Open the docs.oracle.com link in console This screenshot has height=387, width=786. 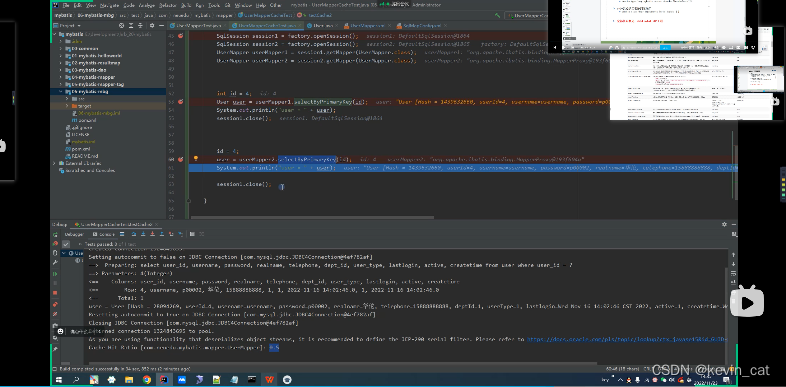(x=627, y=339)
